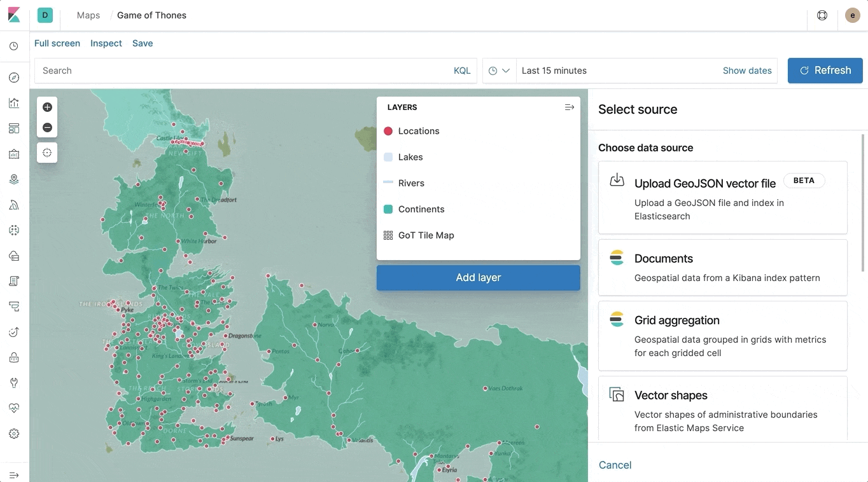Open APM monitor icon in sidebar
868x482 pixels.
coord(14,306)
